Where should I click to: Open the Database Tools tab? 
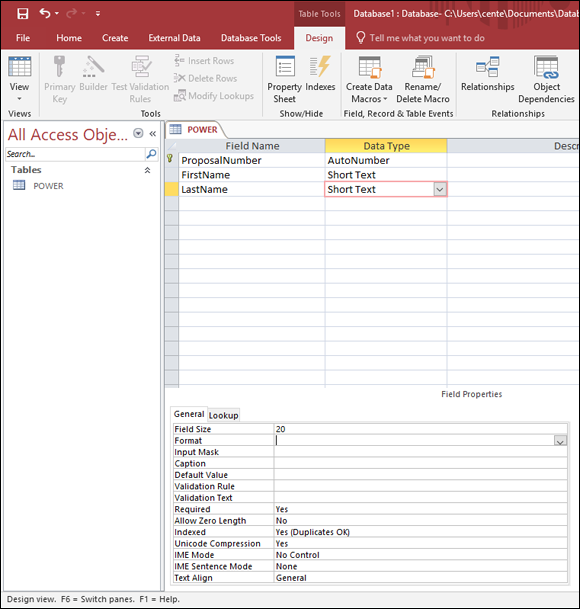point(251,38)
